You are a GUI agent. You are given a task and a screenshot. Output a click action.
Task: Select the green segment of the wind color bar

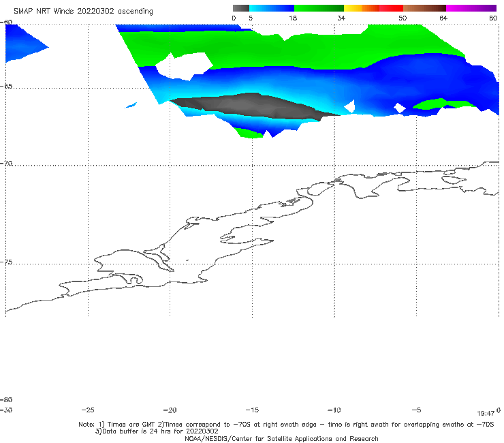click(319, 8)
